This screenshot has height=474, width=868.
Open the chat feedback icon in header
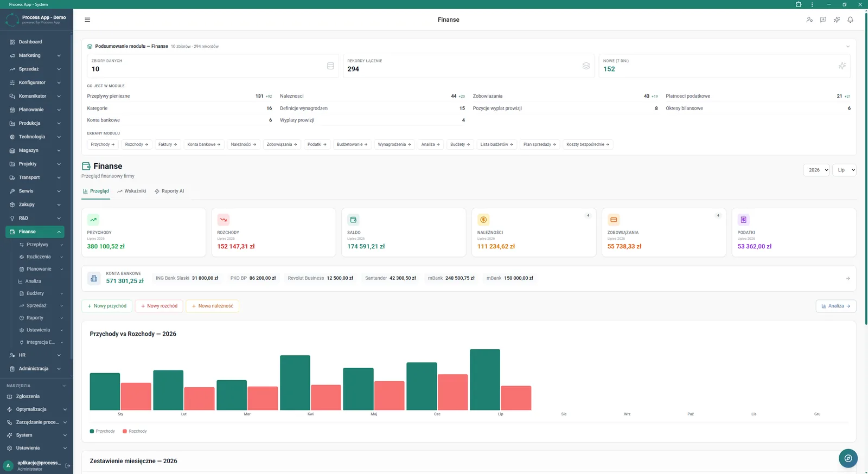coord(823,20)
